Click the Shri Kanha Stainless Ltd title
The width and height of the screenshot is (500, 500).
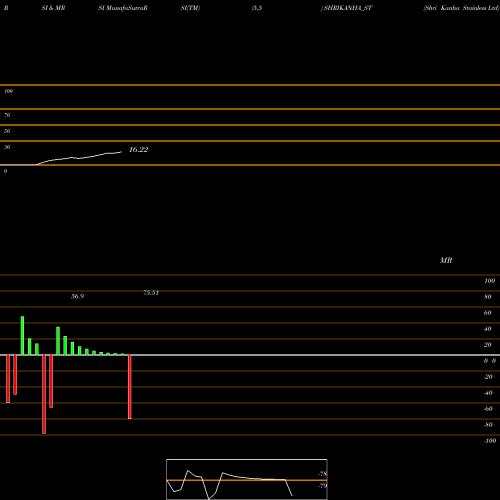pos(461,8)
